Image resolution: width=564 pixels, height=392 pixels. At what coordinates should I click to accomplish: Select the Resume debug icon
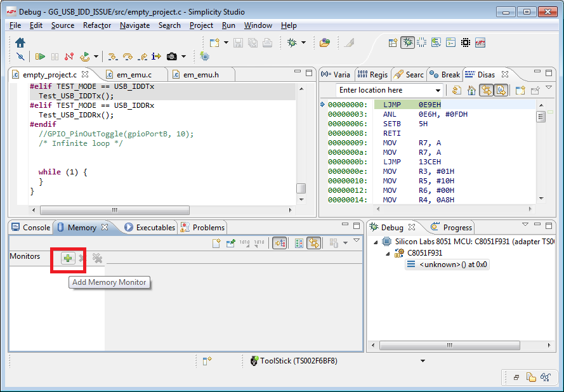click(x=41, y=56)
